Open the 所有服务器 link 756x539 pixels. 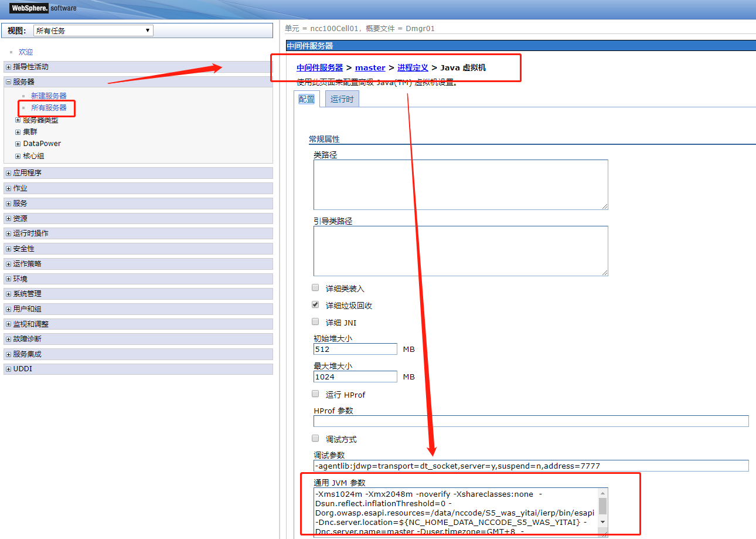(x=49, y=108)
